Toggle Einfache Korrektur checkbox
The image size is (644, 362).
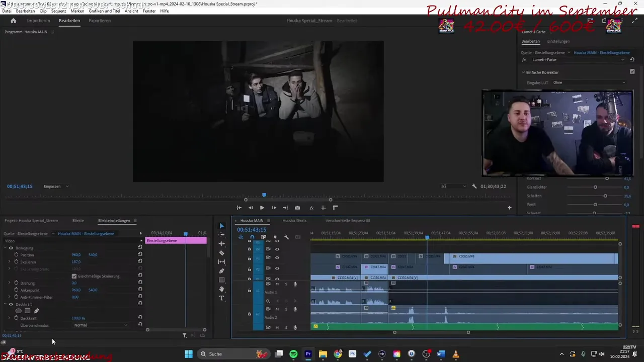click(x=632, y=72)
